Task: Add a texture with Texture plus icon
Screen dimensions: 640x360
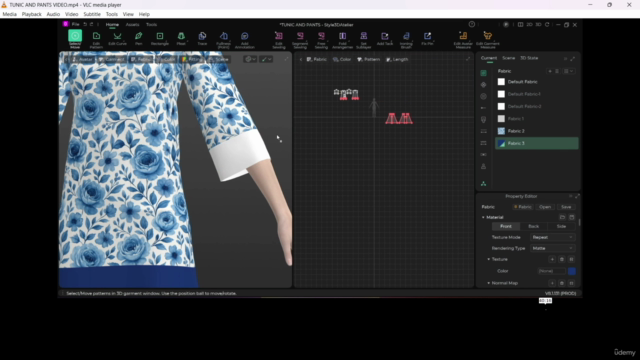Action: pos(552,259)
